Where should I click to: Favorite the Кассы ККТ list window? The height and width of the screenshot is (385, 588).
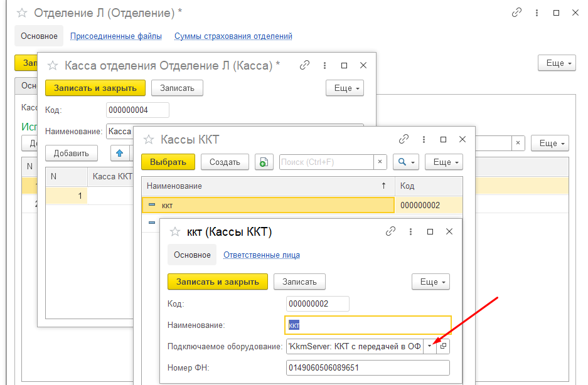tap(149, 139)
